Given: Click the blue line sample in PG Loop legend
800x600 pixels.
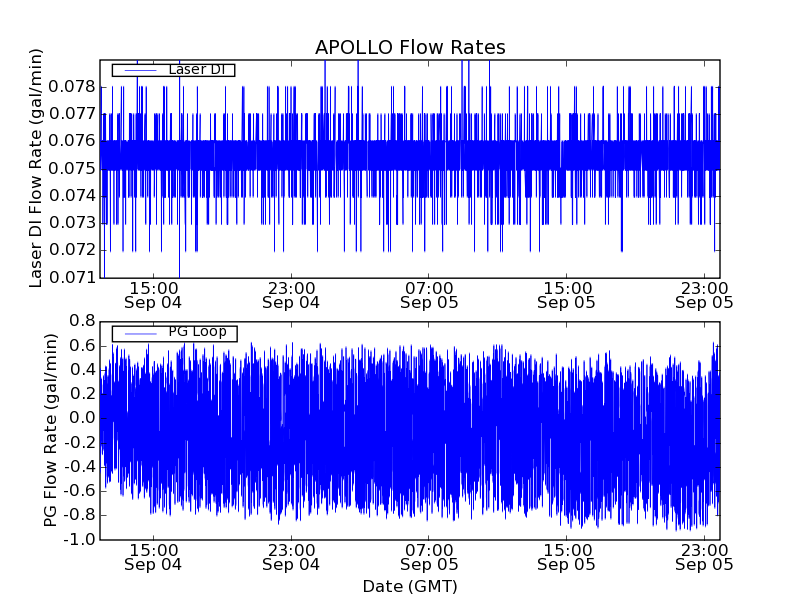Looking at the screenshot, I should pos(139,332).
